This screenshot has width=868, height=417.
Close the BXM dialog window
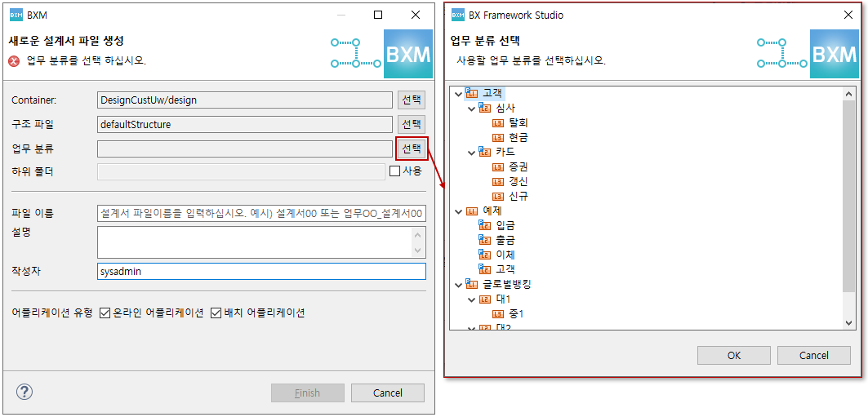pos(415,15)
